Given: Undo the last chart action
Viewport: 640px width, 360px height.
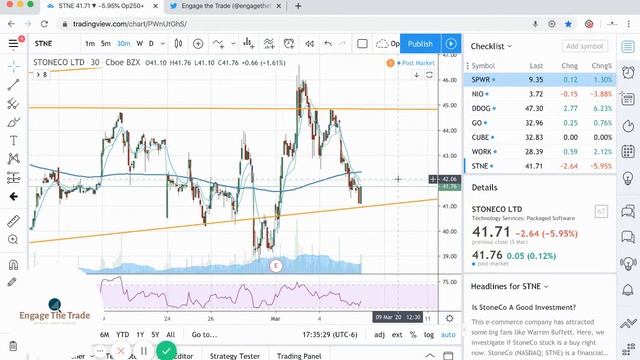Looking at the screenshot, I should pyautogui.click(x=328, y=43).
